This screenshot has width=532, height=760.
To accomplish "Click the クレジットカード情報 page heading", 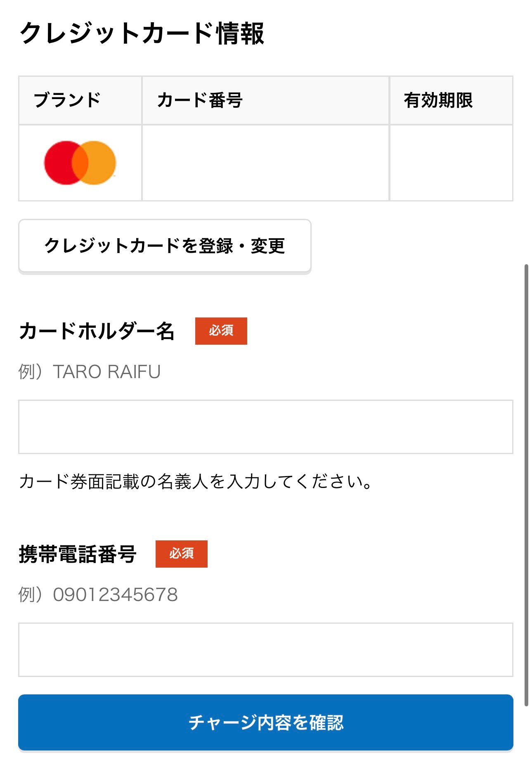I will coord(142,33).
